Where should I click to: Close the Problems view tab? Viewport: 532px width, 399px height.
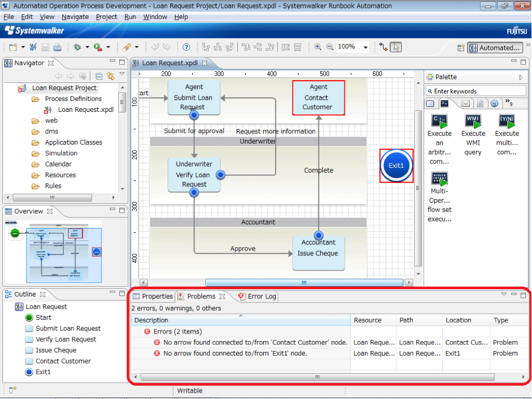click(x=222, y=297)
